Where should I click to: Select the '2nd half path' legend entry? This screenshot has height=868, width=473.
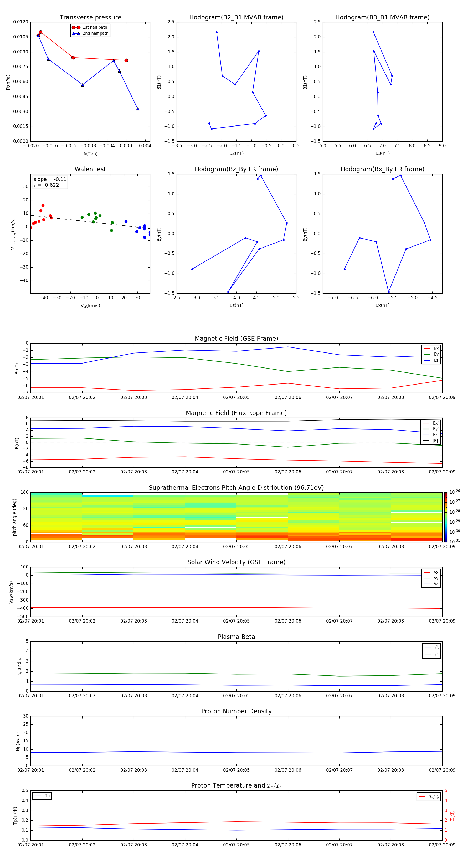(90, 33)
